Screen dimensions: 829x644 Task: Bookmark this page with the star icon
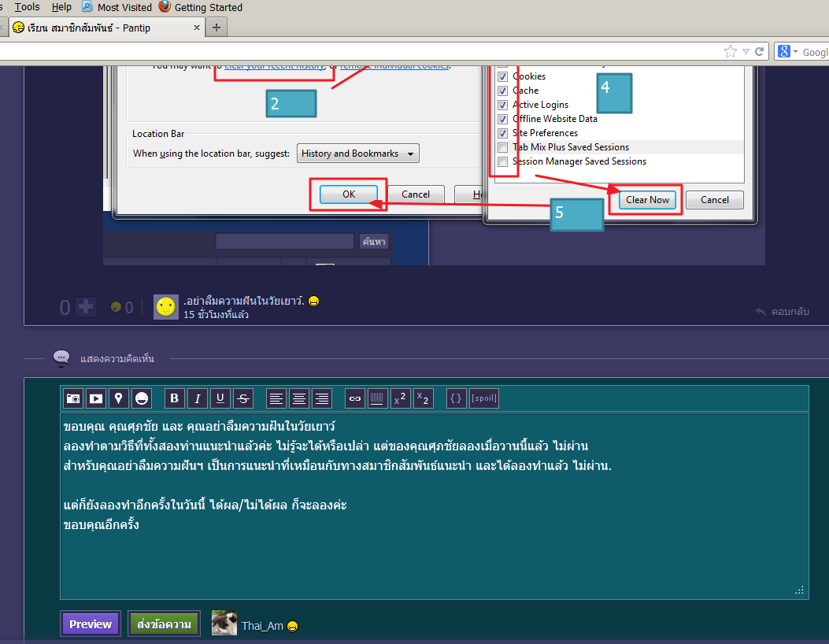[730, 51]
